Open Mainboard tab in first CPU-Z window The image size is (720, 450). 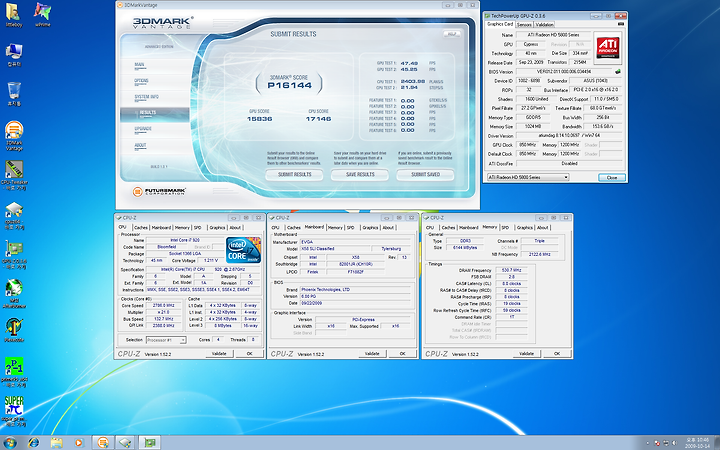[x=161, y=227]
